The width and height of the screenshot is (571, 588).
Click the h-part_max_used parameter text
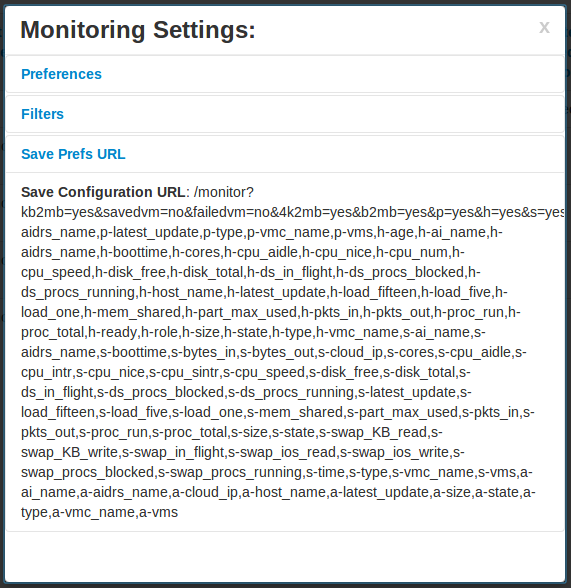coord(241,312)
